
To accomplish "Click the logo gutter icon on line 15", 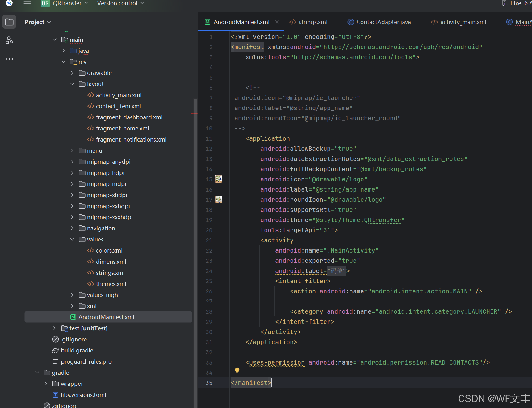I will 219,179.
